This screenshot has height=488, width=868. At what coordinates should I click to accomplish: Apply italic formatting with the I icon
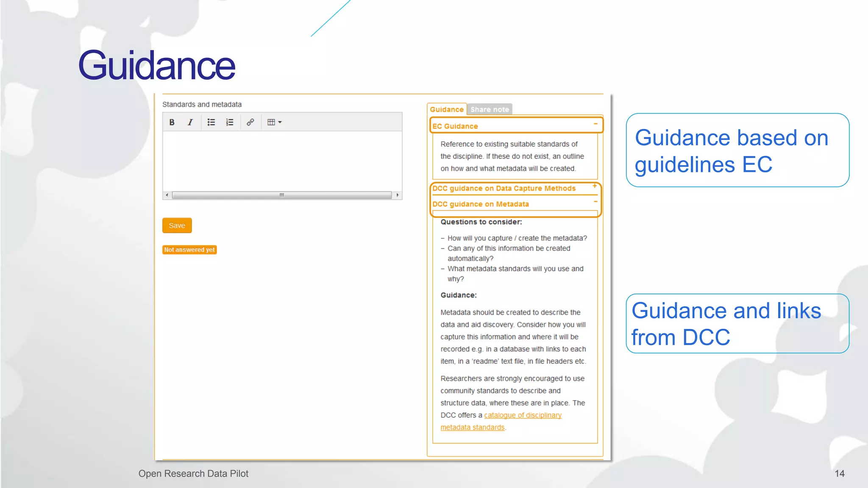(x=190, y=122)
